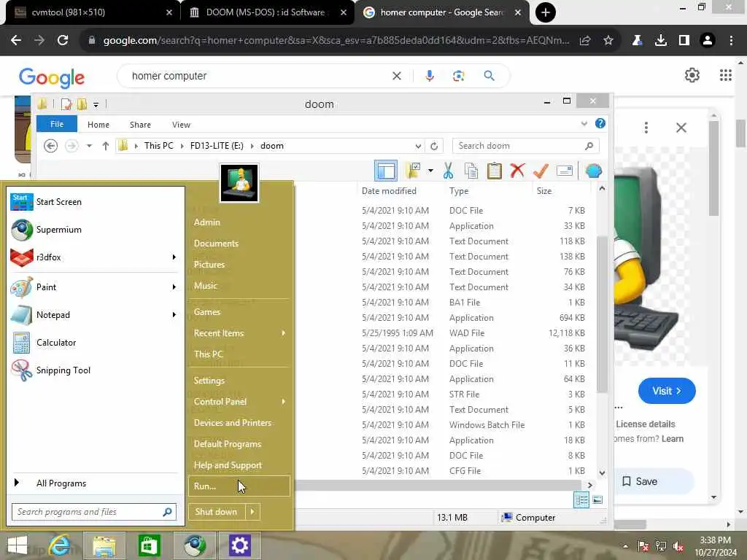Click the explorer Back arrow button
This screenshot has width=747, height=560.
click(50, 146)
